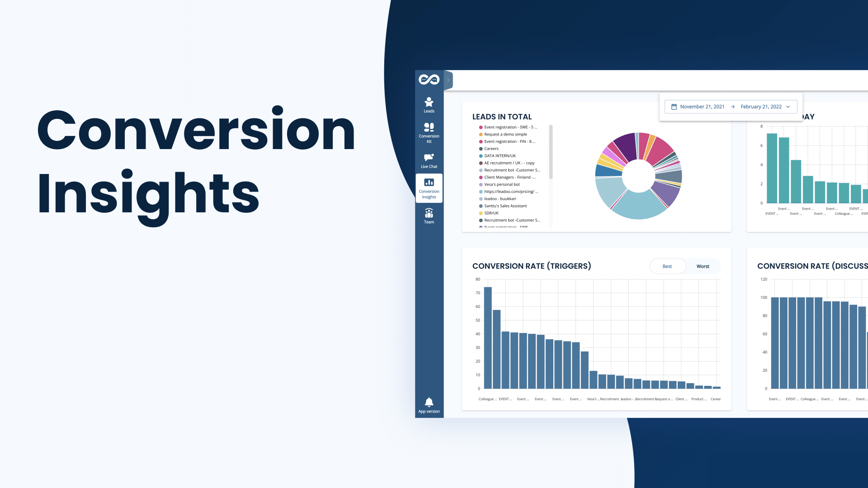Toggle the sidebar collapse arrow

(448, 80)
